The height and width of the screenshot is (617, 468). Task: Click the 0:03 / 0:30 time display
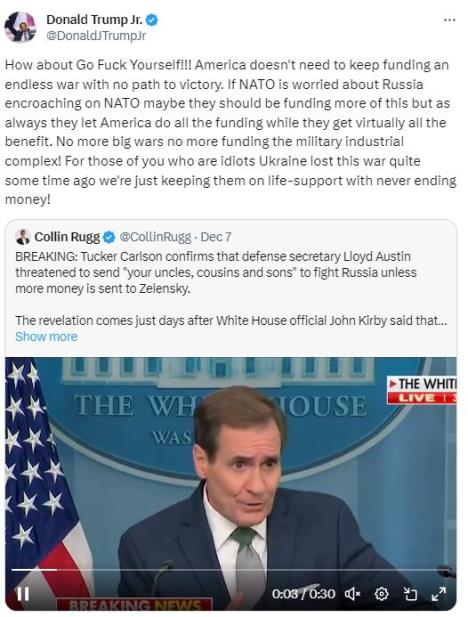[303, 593]
